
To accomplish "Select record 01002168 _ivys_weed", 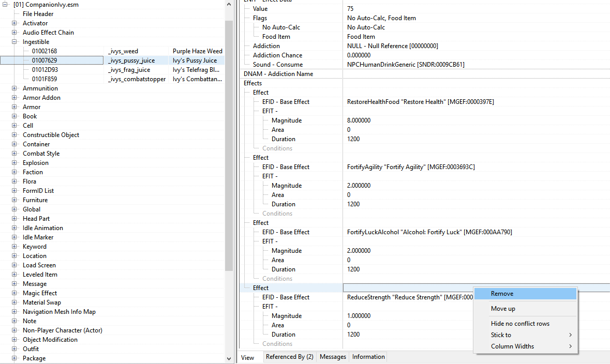I will (x=112, y=51).
